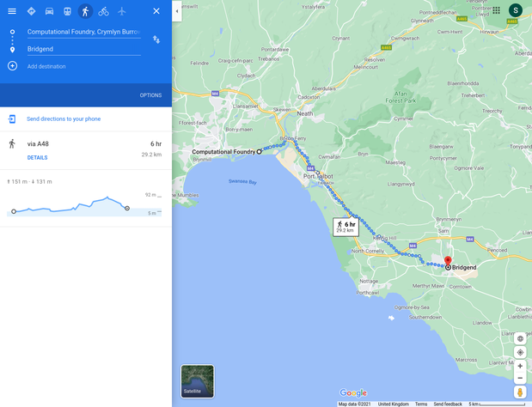This screenshot has height=407, width=532.
Task: Click the send-to-phone icon
Action: [12, 119]
